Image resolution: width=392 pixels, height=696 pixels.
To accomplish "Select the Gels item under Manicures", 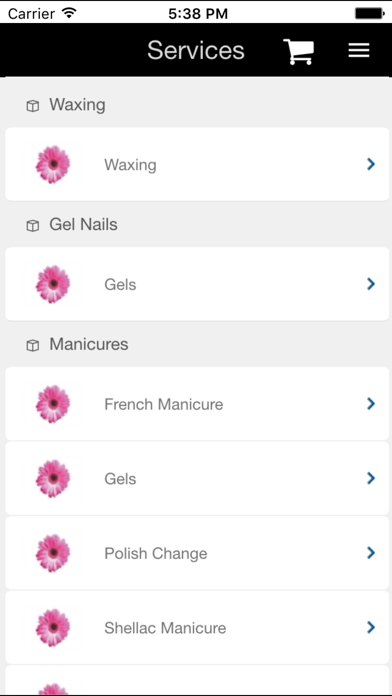I will pos(197,478).
